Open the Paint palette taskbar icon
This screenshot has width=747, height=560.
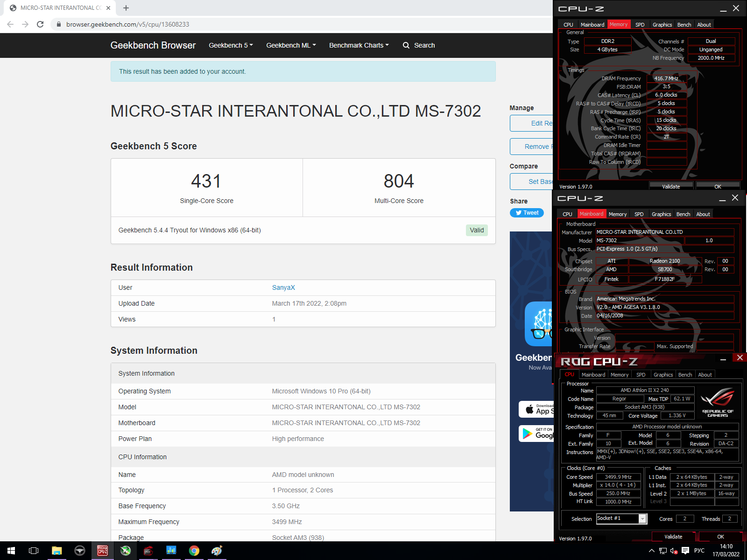click(217, 551)
